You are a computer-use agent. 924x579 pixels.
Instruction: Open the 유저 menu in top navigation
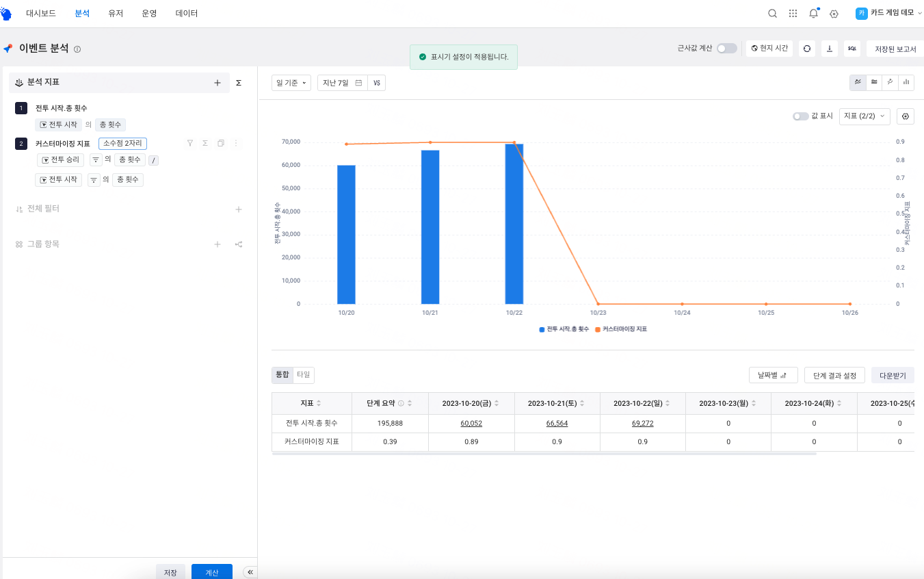(x=116, y=12)
